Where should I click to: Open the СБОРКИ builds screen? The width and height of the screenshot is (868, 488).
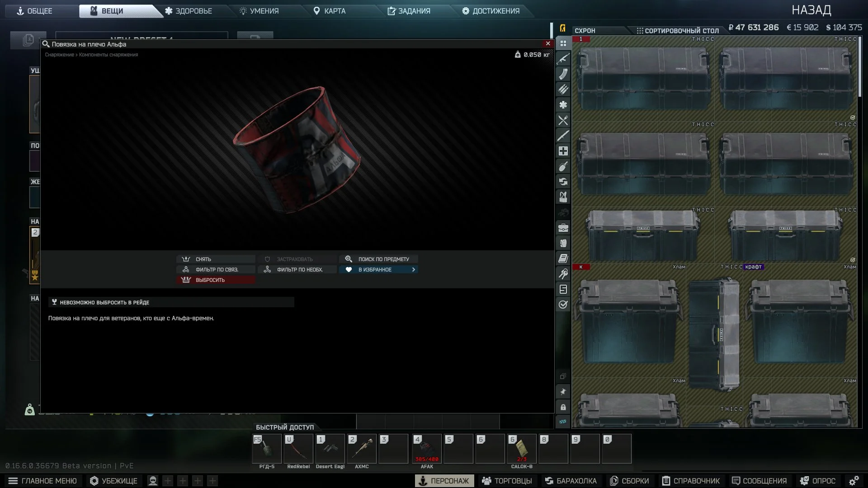tap(629, 481)
